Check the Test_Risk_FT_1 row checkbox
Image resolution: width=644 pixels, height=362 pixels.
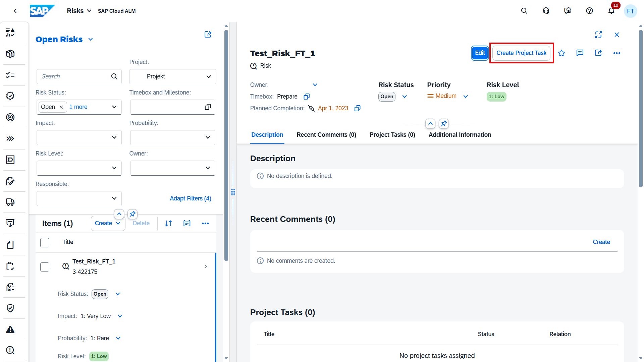pyautogui.click(x=45, y=267)
